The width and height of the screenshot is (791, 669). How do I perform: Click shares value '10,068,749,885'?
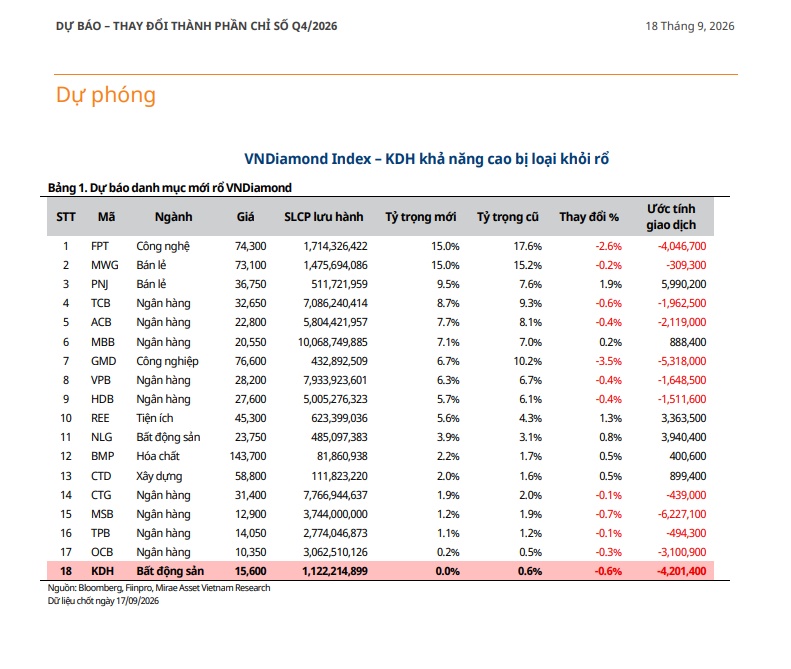(333, 342)
